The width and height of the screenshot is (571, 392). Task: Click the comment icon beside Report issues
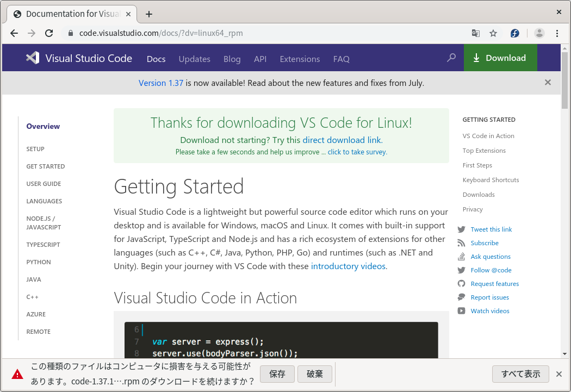click(461, 297)
